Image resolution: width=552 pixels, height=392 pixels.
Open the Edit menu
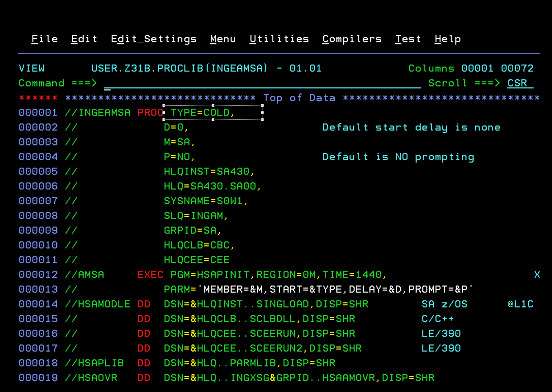pos(84,39)
